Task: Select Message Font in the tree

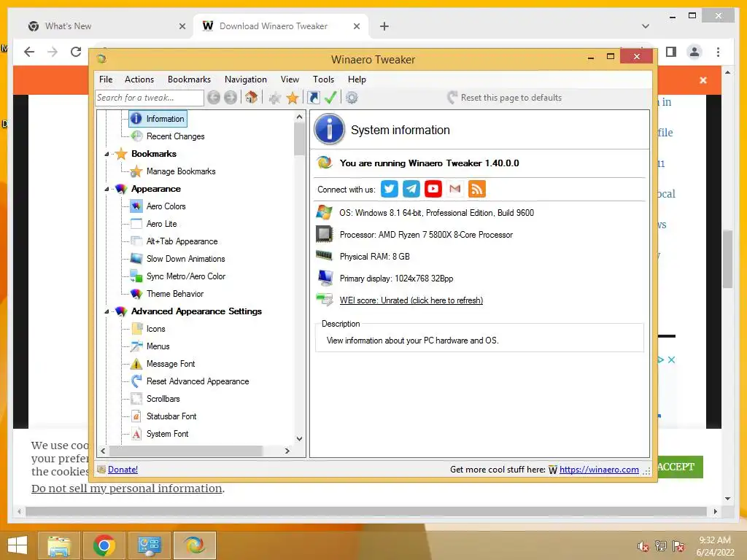Action: pyautogui.click(x=171, y=364)
